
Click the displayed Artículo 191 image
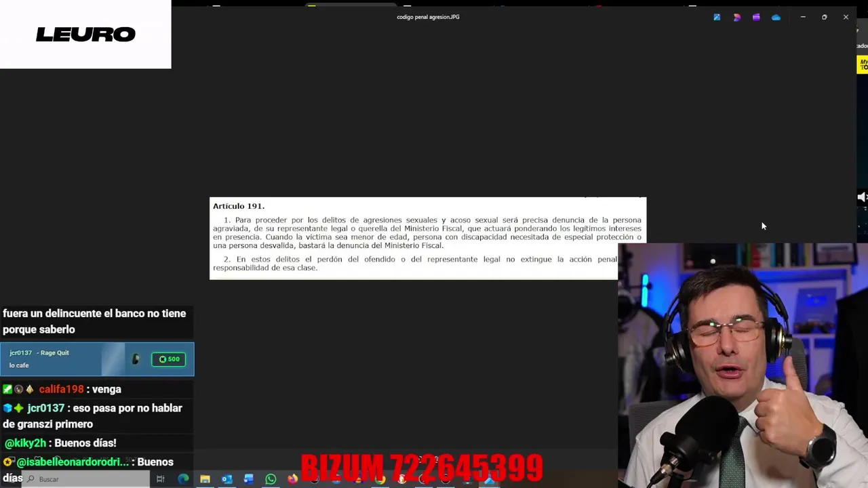(x=428, y=238)
